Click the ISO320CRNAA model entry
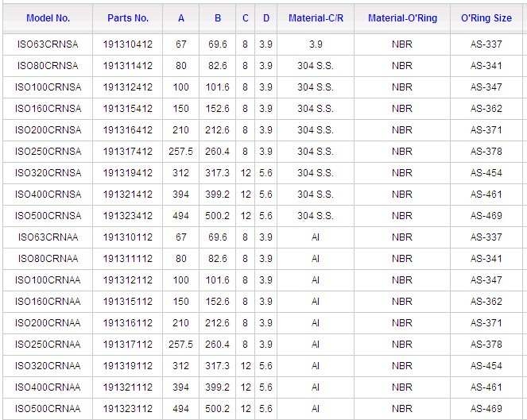The height and width of the screenshot is (420, 527). click(x=48, y=366)
